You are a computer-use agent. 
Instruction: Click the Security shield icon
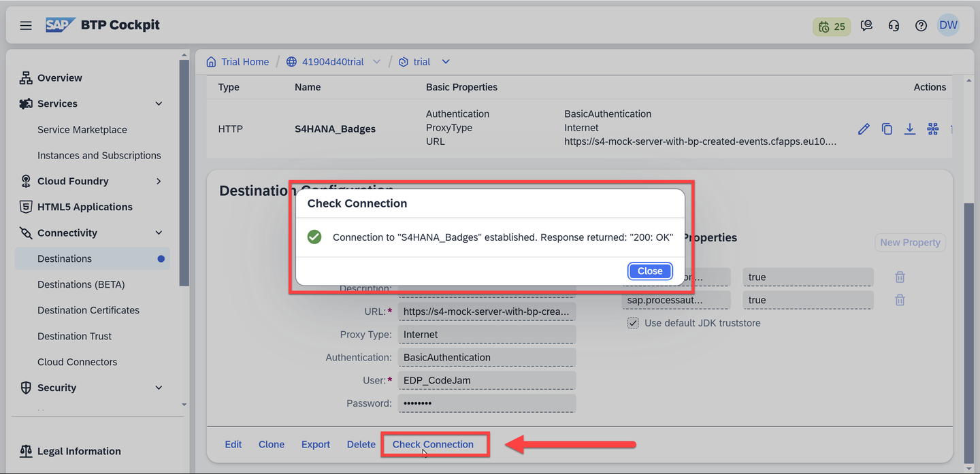(x=26, y=388)
